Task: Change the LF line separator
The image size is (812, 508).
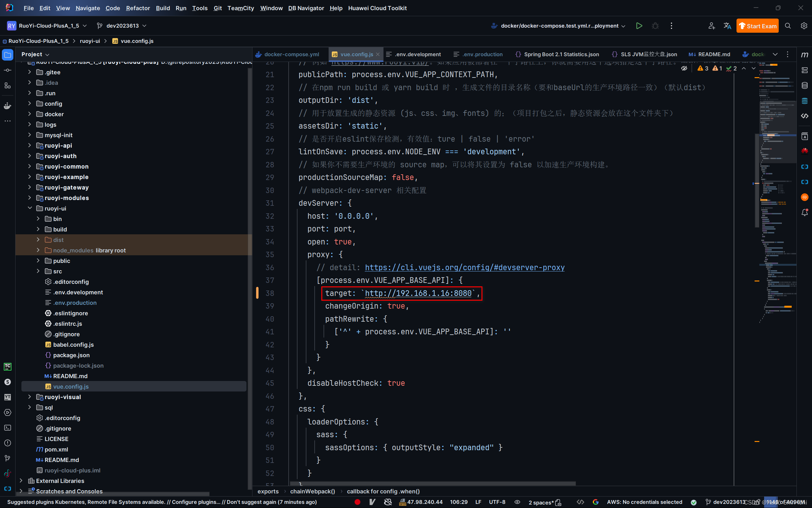Action: coord(478,502)
